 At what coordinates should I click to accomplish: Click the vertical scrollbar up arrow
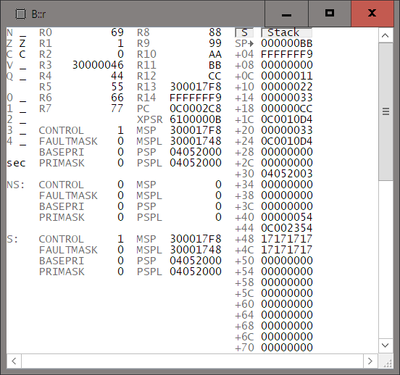(x=385, y=35)
